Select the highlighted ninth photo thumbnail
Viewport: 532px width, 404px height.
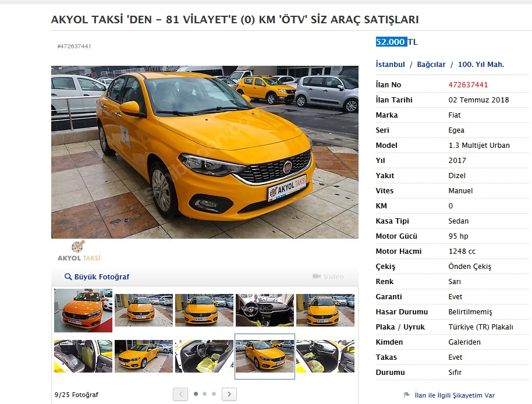[x=264, y=356]
